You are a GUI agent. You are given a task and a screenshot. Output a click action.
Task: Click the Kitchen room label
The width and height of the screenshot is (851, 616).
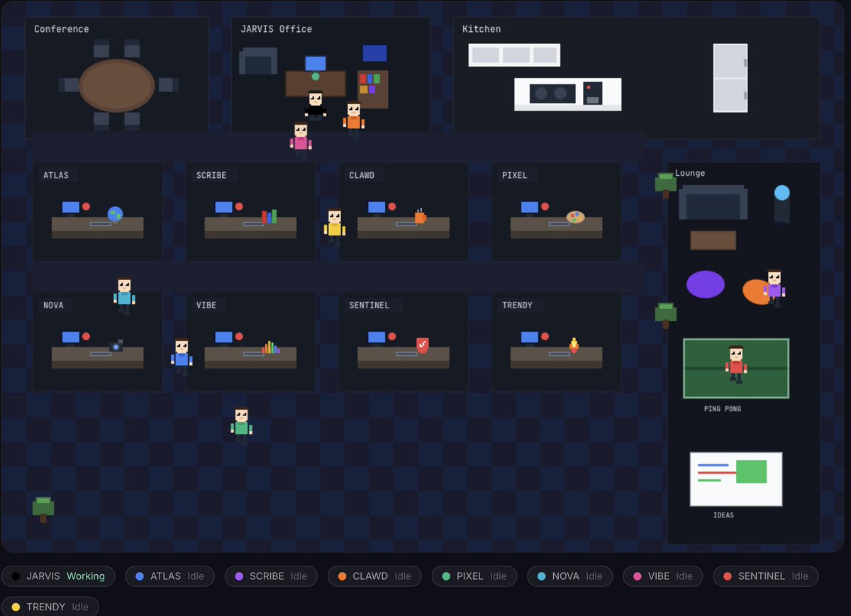point(482,29)
